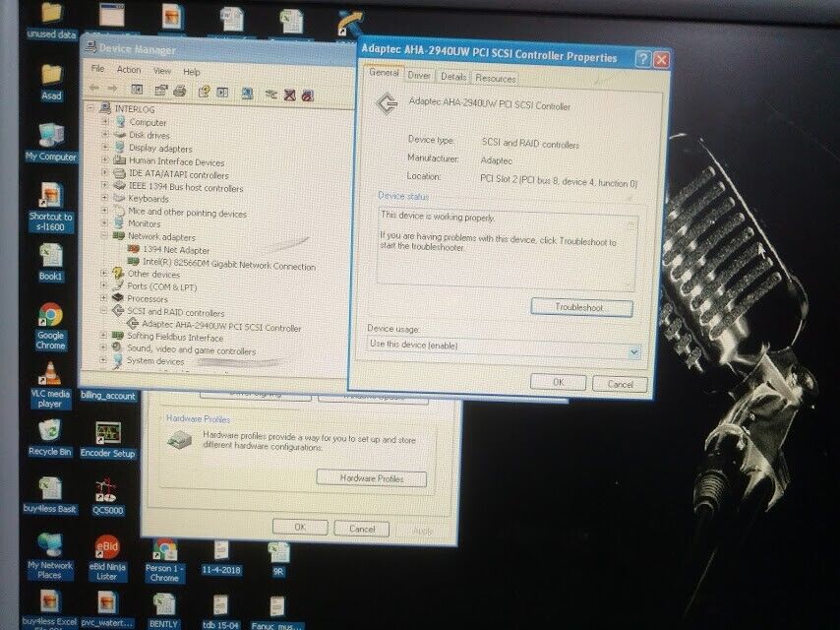The width and height of the screenshot is (840, 630).
Task: Select the Google Chrome desktop icon
Action: tap(50, 327)
